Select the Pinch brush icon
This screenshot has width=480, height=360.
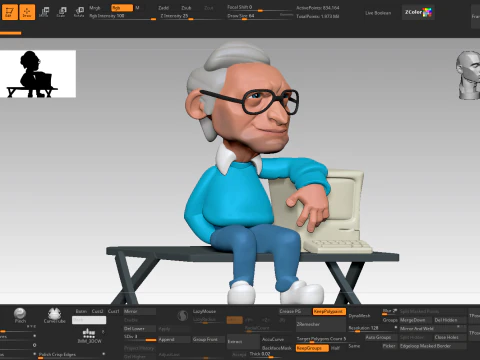pyautogui.click(x=20, y=315)
